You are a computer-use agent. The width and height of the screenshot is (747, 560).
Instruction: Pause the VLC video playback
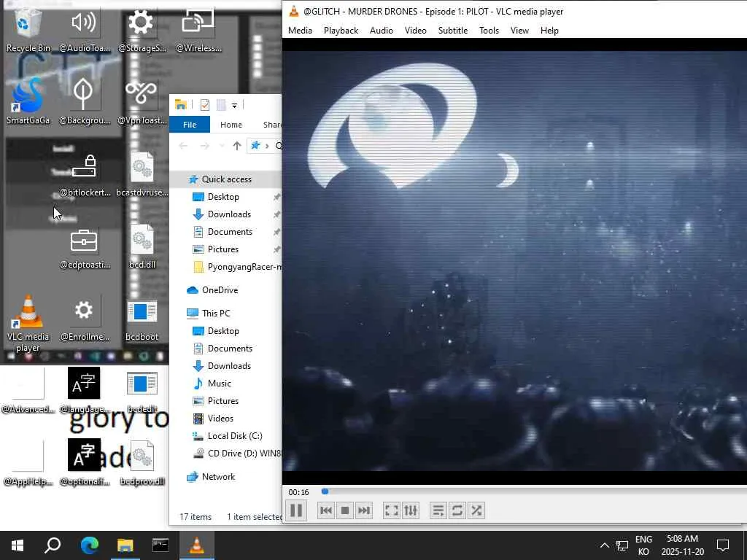coord(296,510)
